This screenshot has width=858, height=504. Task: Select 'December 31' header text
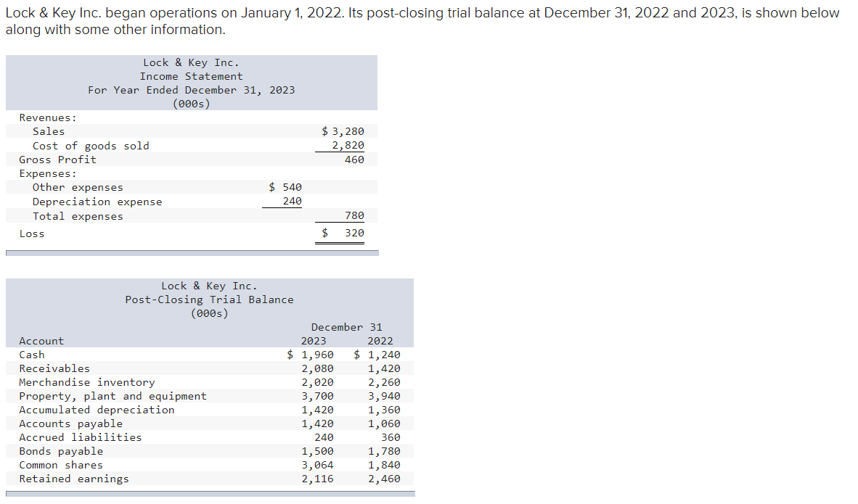tap(347, 328)
